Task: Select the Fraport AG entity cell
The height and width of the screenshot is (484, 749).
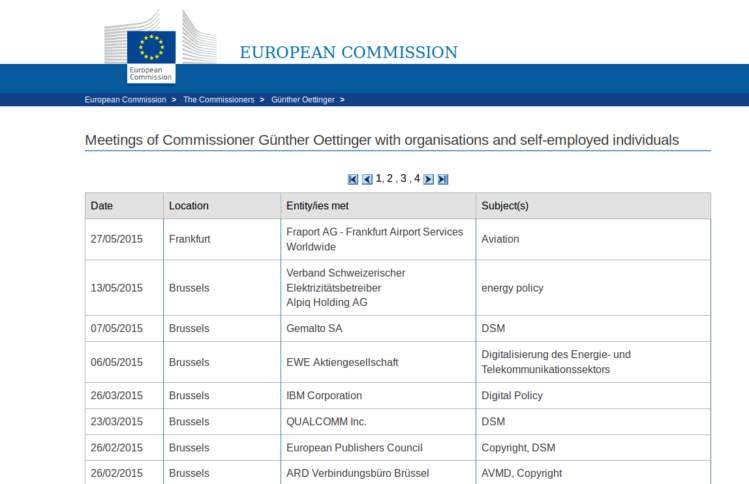Action: click(374, 239)
